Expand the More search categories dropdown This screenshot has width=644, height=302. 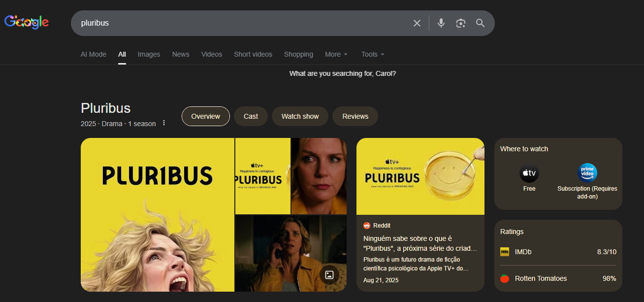336,54
